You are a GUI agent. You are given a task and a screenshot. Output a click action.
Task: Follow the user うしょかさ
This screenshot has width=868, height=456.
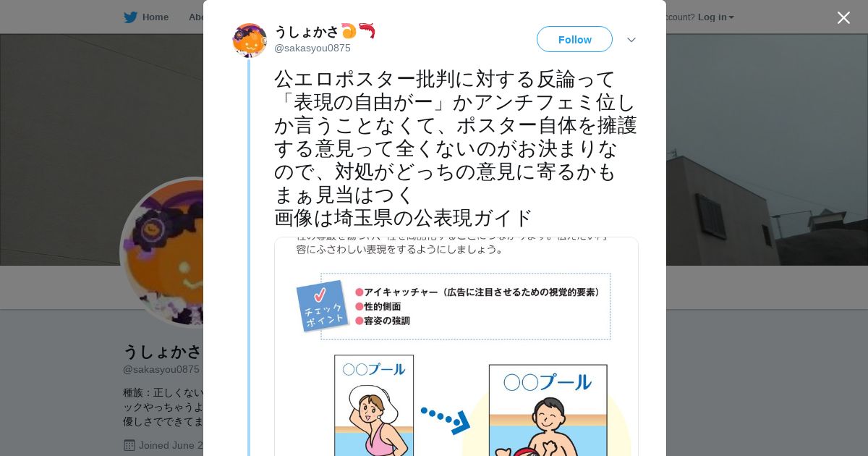pos(574,39)
